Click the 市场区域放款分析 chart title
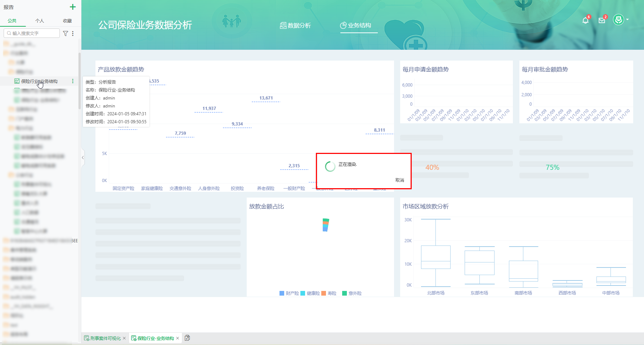 (x=426, y=206)
